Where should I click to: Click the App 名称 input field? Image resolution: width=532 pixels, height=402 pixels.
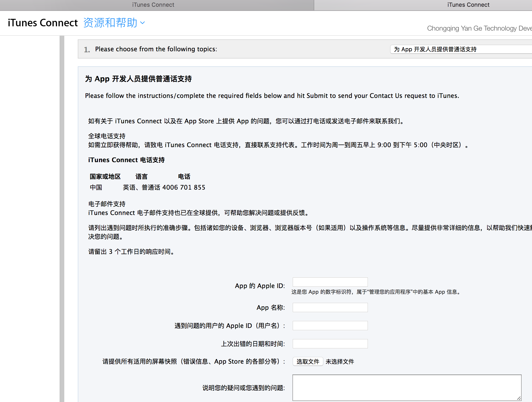[330, 307]
